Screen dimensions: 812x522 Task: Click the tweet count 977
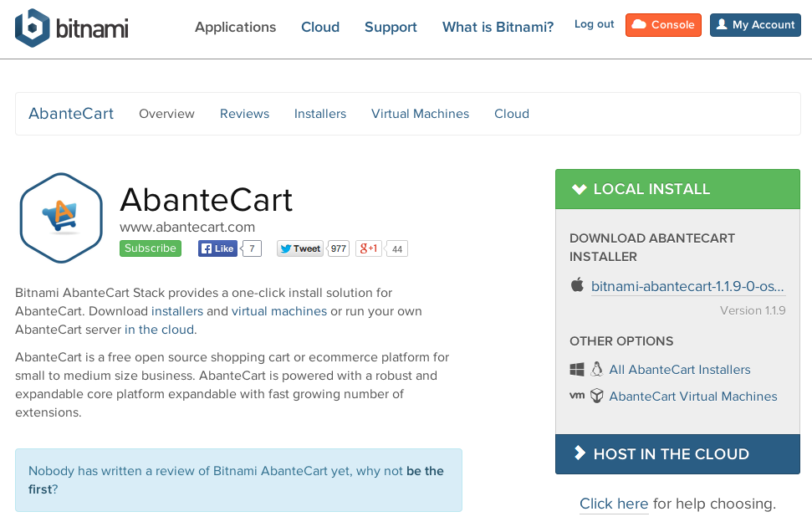(x=338, y=248)
